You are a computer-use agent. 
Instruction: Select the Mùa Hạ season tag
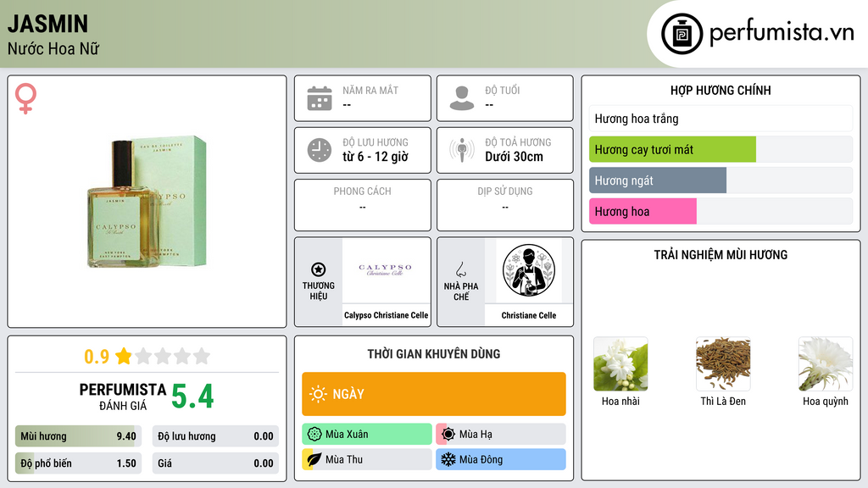pos(501,435)
